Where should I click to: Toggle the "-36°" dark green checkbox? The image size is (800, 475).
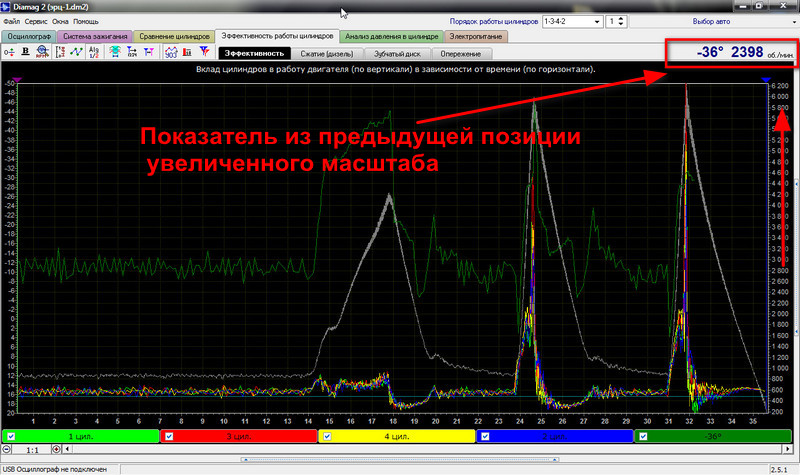643,436
